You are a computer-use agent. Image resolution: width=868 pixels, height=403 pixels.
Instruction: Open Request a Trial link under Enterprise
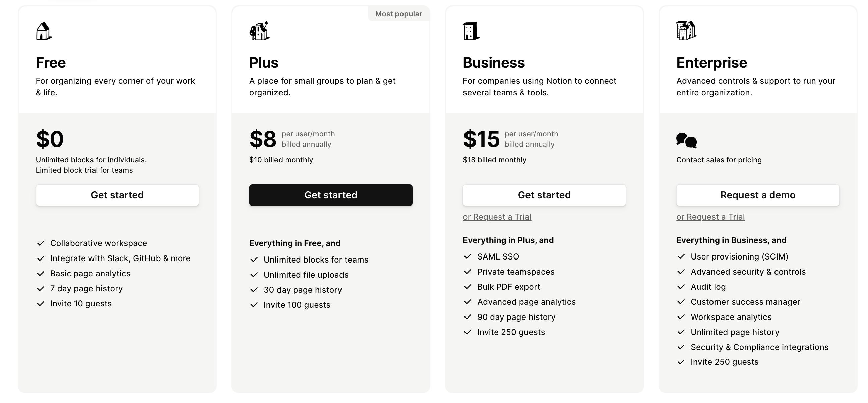pos(710,217)
